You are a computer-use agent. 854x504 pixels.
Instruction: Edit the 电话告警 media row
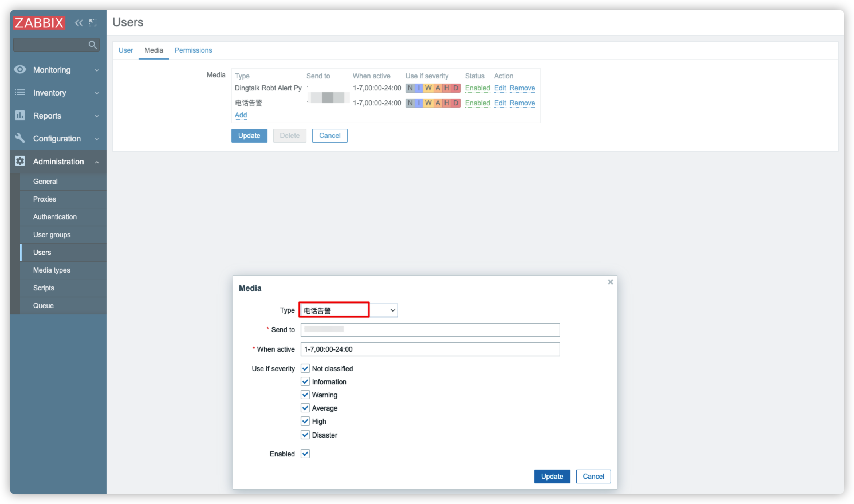point(500,103)
